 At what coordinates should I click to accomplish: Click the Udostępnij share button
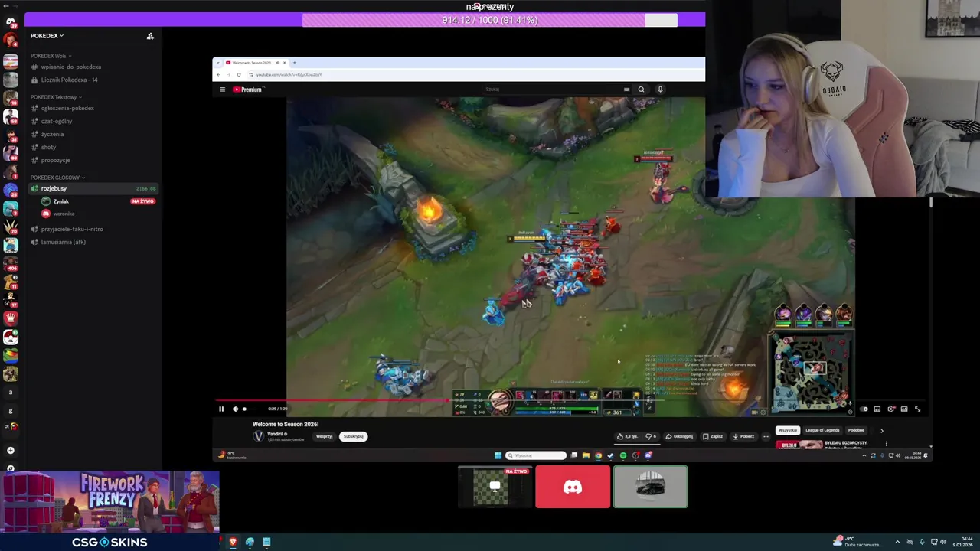point(679,436)
